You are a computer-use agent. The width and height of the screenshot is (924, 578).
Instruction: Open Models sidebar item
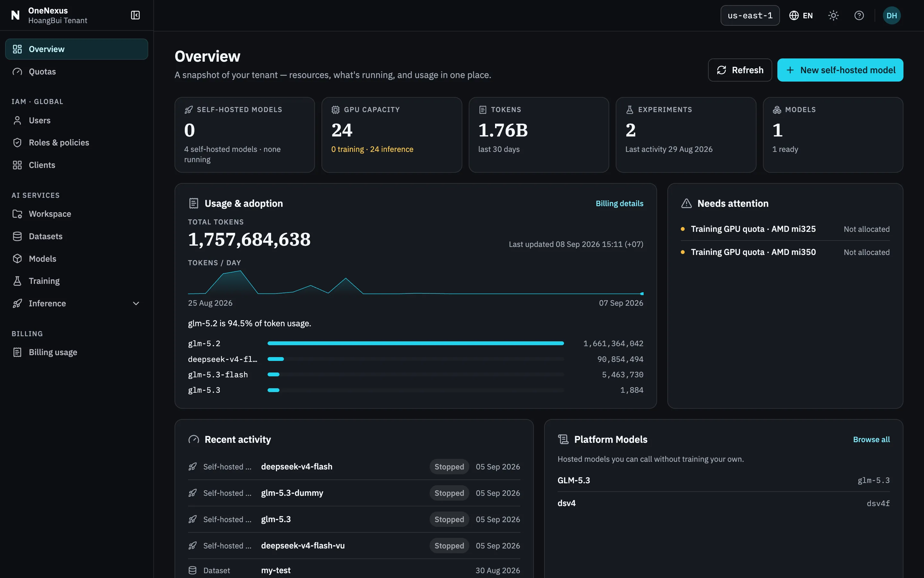[x=77, y=259]
